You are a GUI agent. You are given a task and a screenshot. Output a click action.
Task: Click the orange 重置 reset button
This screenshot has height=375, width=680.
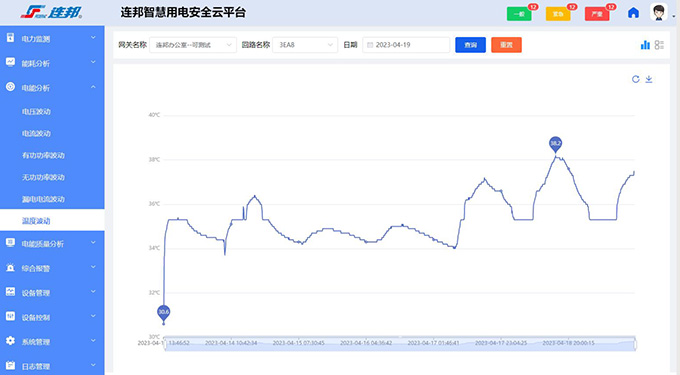pos(507,45)
